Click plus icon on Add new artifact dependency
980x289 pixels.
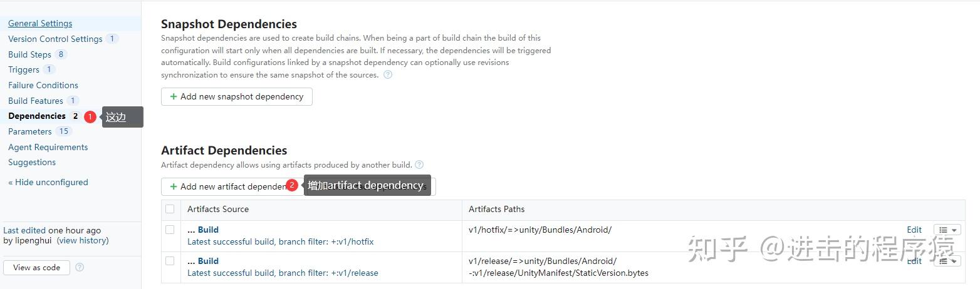coord(174,186)
